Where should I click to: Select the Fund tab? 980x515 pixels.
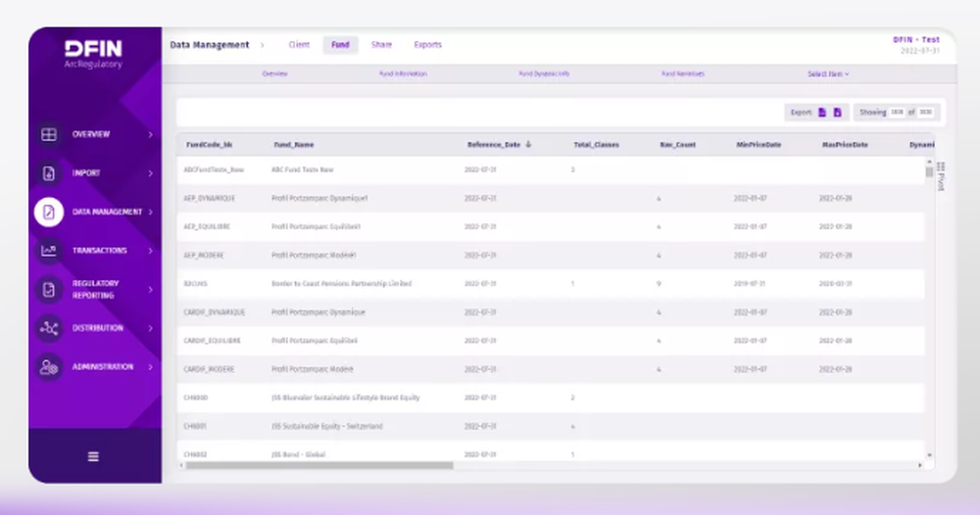pyautogui.click(x=340, y=45)
